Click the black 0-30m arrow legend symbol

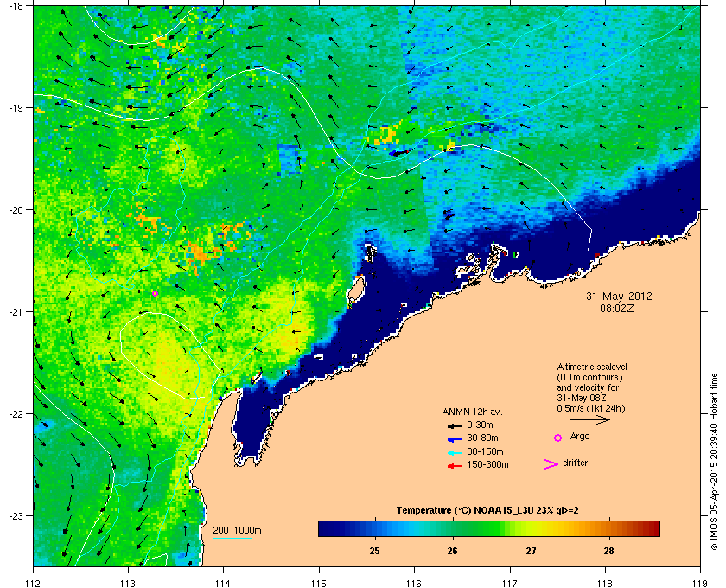coord(455,425)
